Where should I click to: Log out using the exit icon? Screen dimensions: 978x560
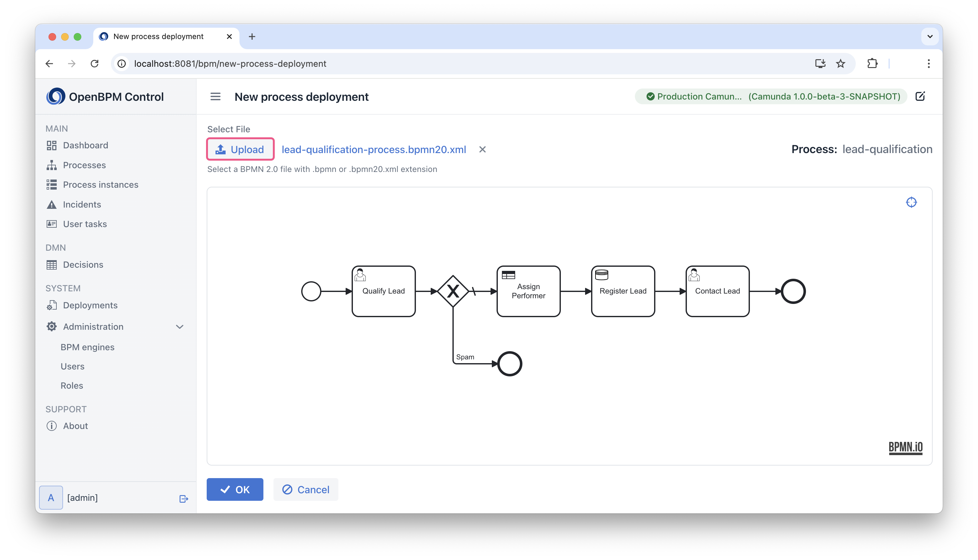184,499
